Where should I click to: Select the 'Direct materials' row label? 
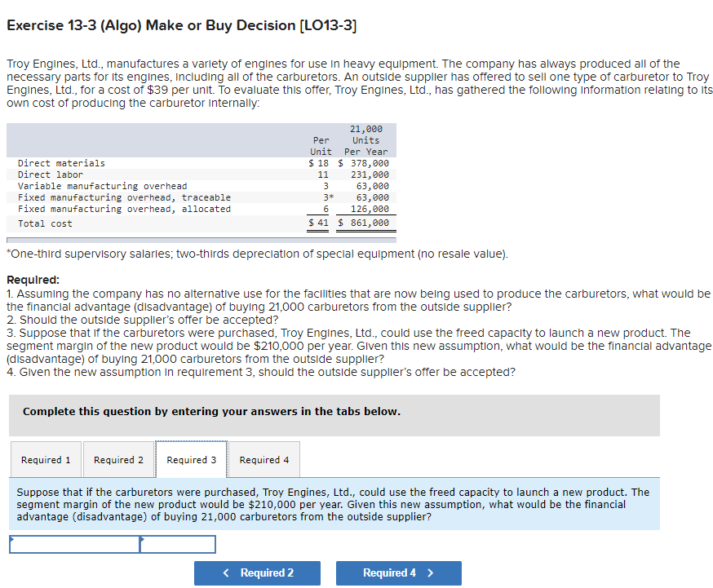coord(61,163)
